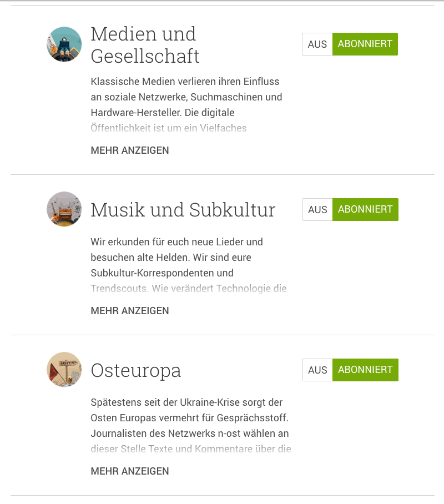Select ABONNIERT for Musik und Subkultur
This screenshot has height=504, width=444.
tap(366, 210)
